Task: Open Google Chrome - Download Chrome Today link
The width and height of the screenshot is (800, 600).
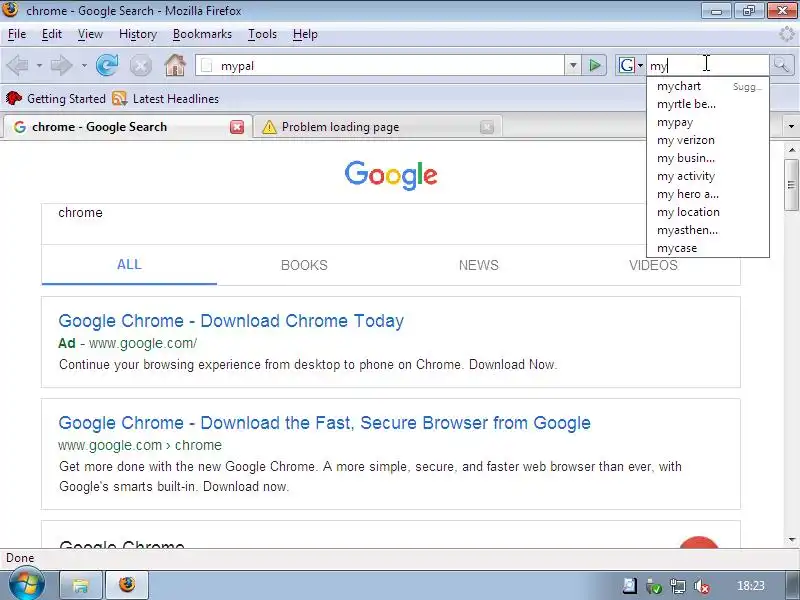Action: click(231, 321)
